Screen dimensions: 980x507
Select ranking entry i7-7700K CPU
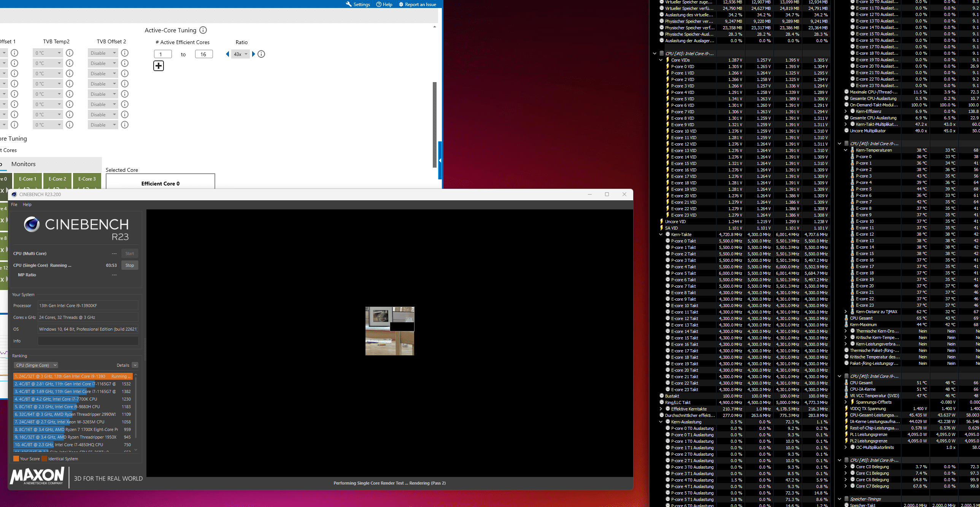click(x=73, y=399)
